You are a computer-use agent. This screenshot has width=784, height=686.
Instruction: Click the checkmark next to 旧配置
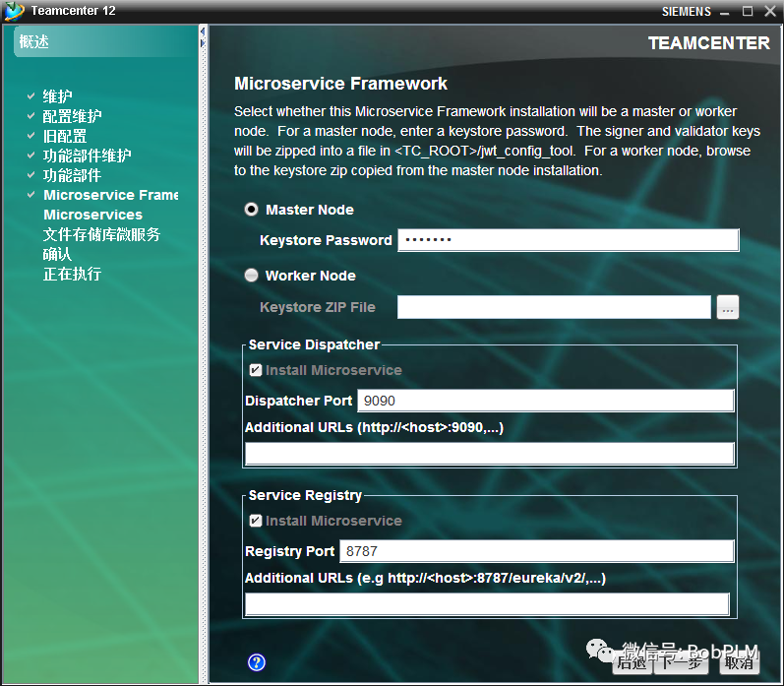click(31, 135)
